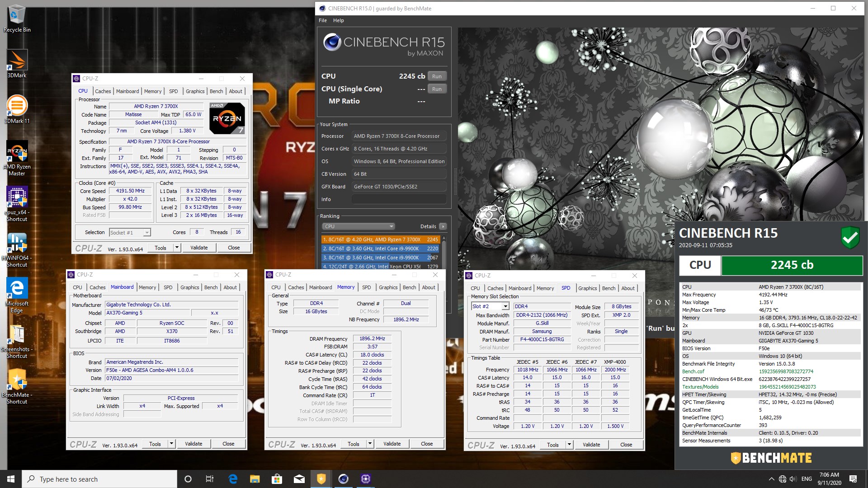Open the notification center icon

point(853,479)
